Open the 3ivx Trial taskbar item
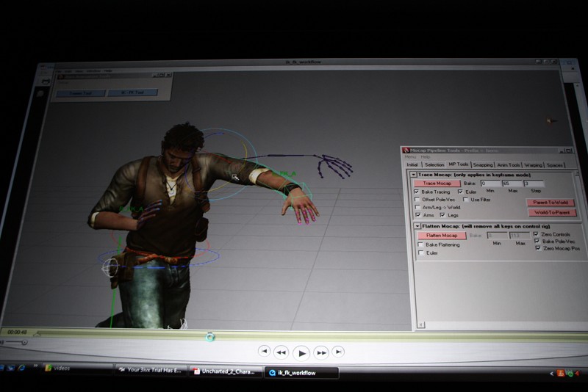Image resolution: width=588 pixels, height=392 pixels. point(151,370)
